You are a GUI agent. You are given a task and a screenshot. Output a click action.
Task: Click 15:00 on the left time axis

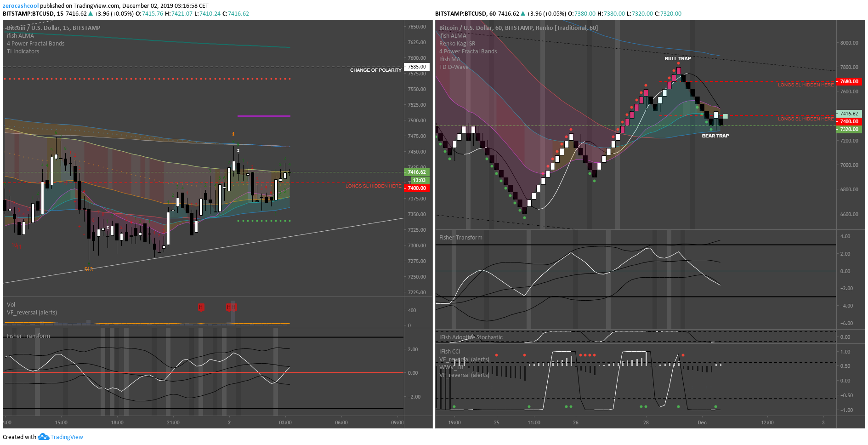(61, 422)
